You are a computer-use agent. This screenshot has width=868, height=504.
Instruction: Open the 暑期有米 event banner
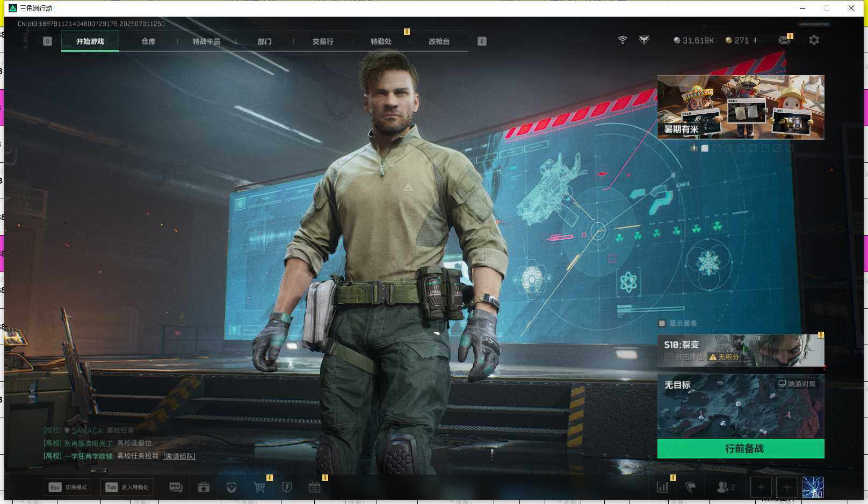(x=741, y=107)
